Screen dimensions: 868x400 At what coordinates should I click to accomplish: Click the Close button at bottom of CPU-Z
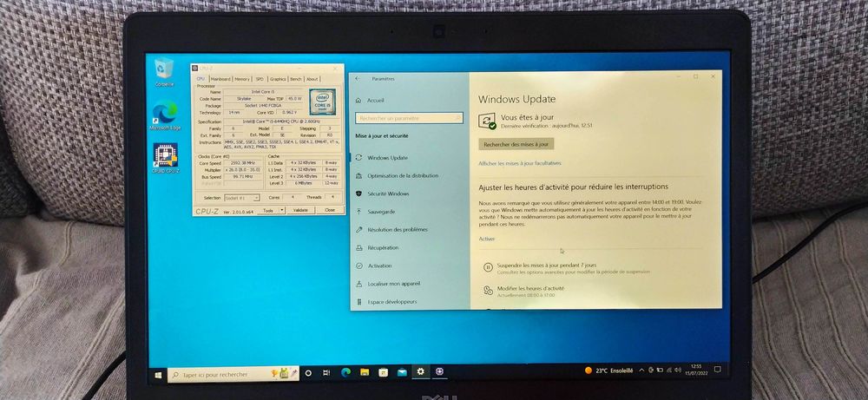(329, 210)
